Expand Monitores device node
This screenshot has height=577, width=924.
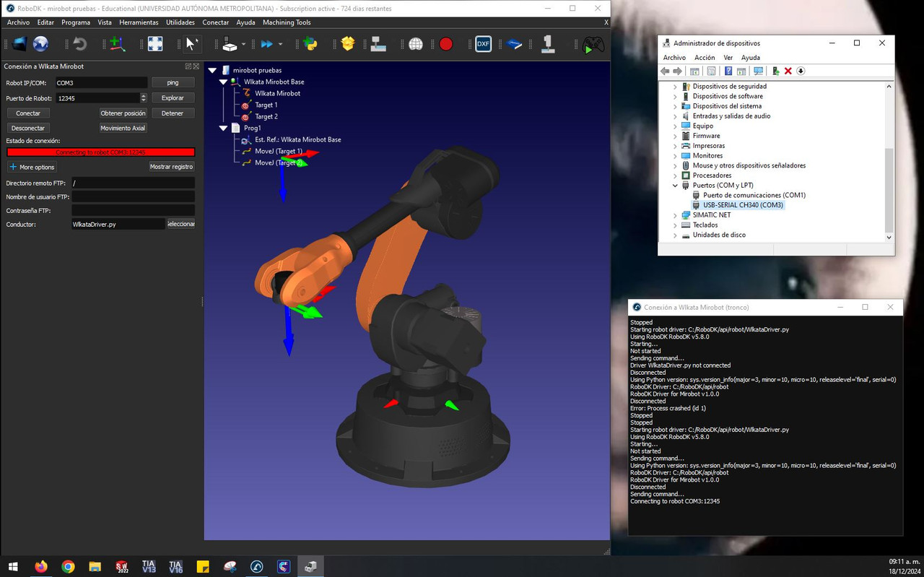tap(675, 156)
